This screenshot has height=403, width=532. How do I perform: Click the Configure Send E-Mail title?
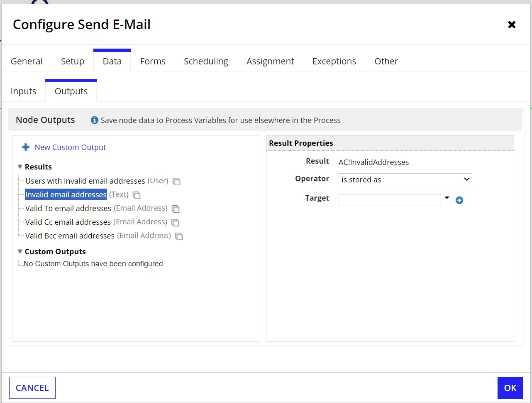[82, 25]
